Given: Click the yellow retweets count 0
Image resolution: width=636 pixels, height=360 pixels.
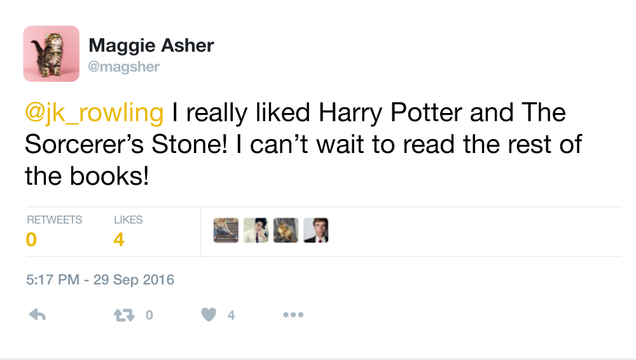Looking at the screenshot, I should point(31,240).
